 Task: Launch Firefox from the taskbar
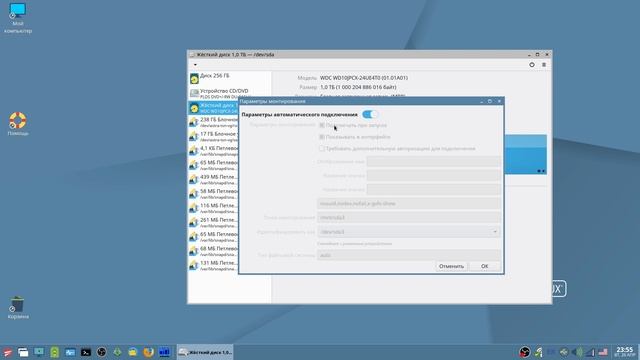coord(149,352)
